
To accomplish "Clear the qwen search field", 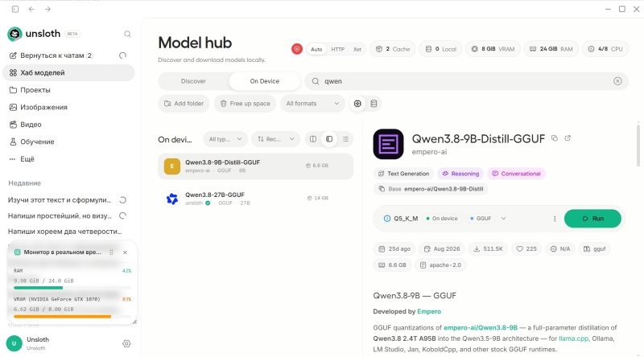I will pyautogui.click(x=617, y=81).
